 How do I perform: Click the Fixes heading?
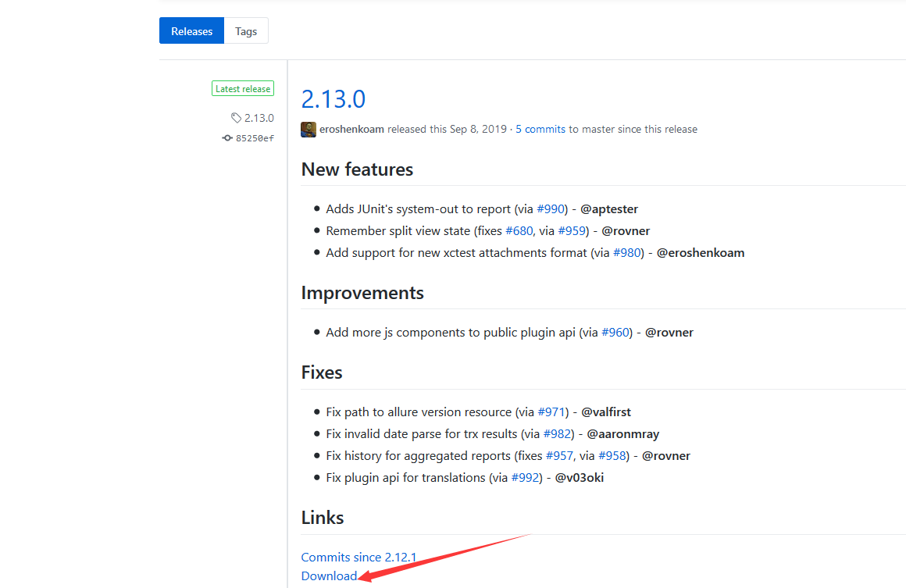tap(322, 373)
